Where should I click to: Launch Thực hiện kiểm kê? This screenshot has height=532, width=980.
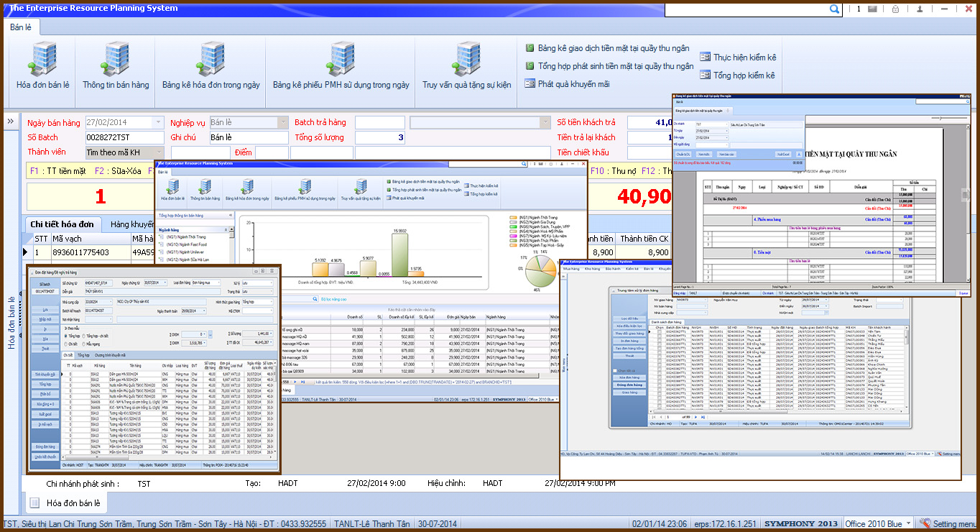(x=738, y=58)
